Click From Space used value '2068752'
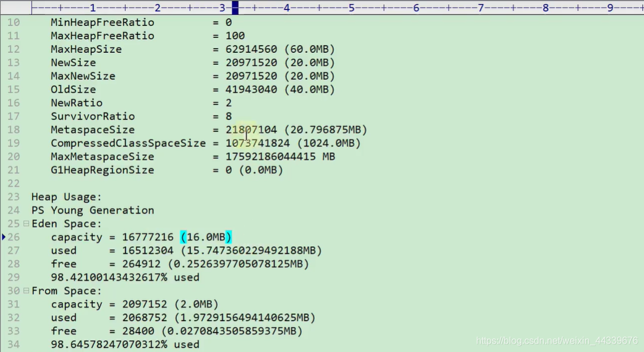This screenshot has height=352, width=644. tap(145, 318)
